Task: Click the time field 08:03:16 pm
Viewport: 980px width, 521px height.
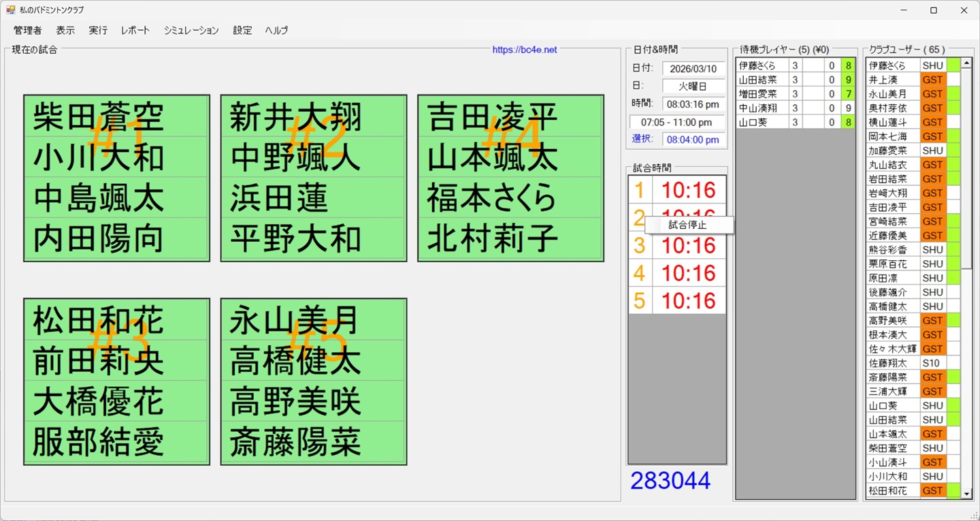Action: [693, 104]
